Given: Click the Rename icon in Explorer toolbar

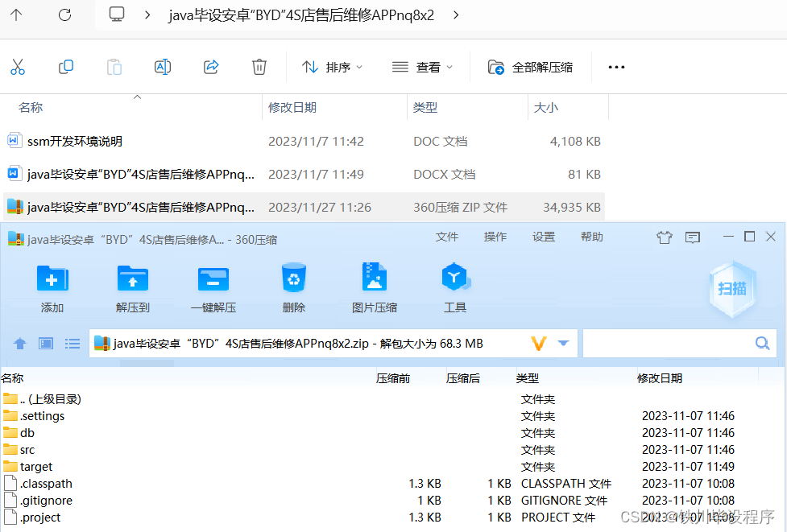Looking at the screenshot, I should [x=163, y=67].
